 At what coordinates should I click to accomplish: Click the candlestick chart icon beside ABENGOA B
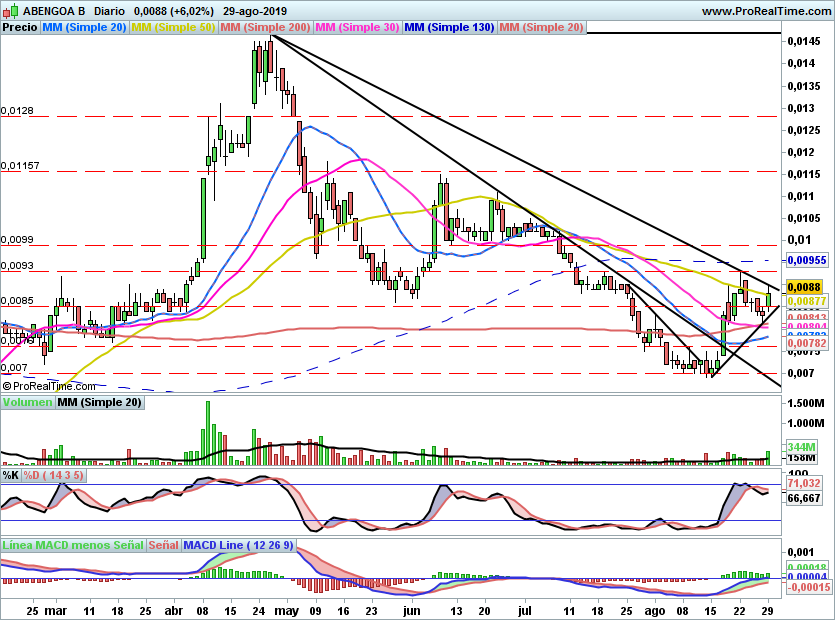11,10
